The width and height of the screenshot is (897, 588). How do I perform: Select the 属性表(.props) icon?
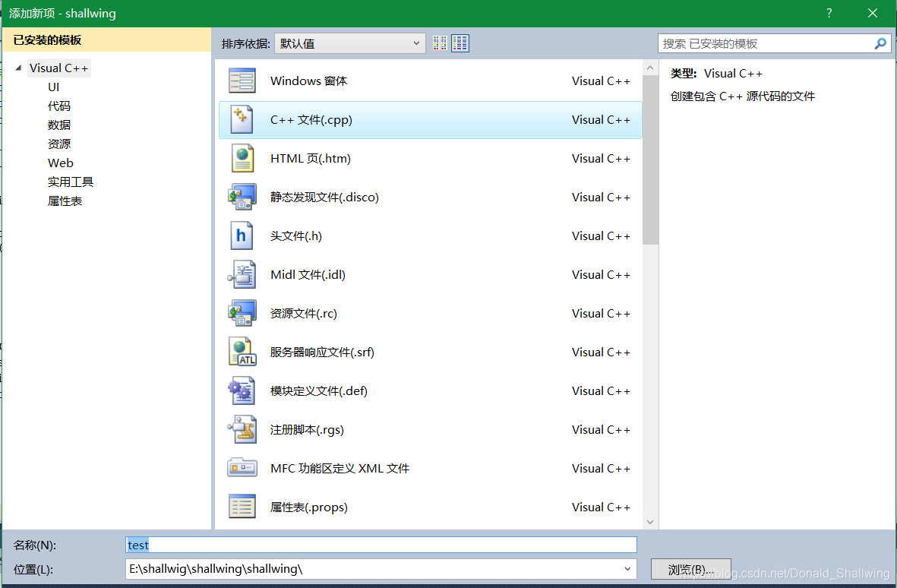[242, 507]
